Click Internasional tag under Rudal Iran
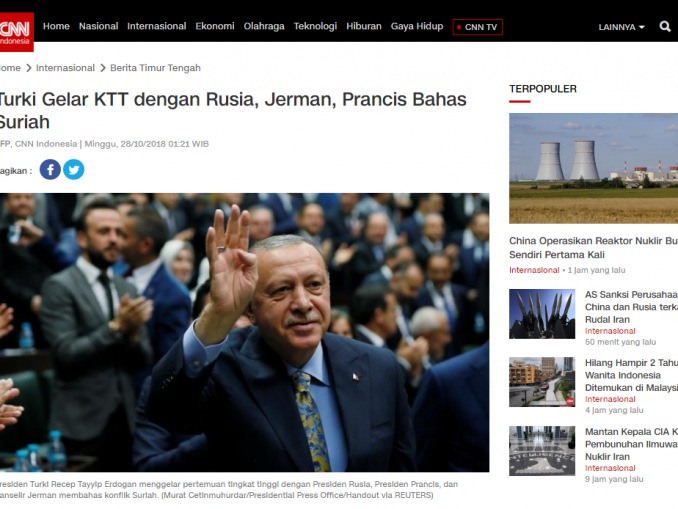Screen dimensions: 678x509 click(x=610, y=331)
